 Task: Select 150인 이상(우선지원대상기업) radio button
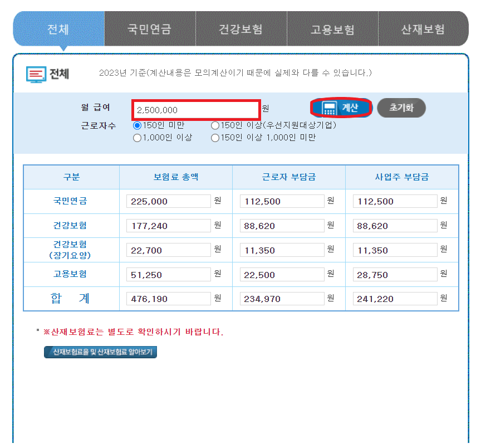click(215, 125)
